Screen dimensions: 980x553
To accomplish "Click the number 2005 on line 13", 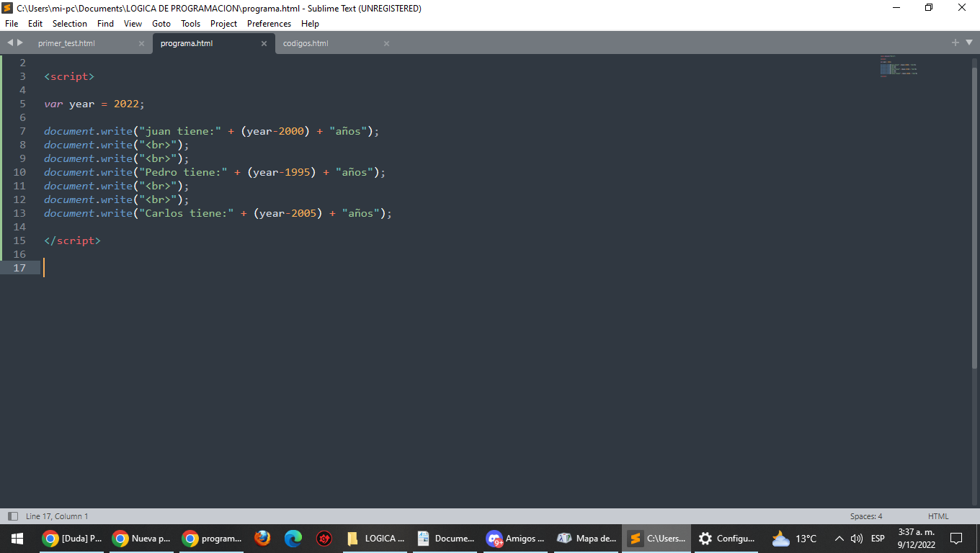I will coord(304,213).
